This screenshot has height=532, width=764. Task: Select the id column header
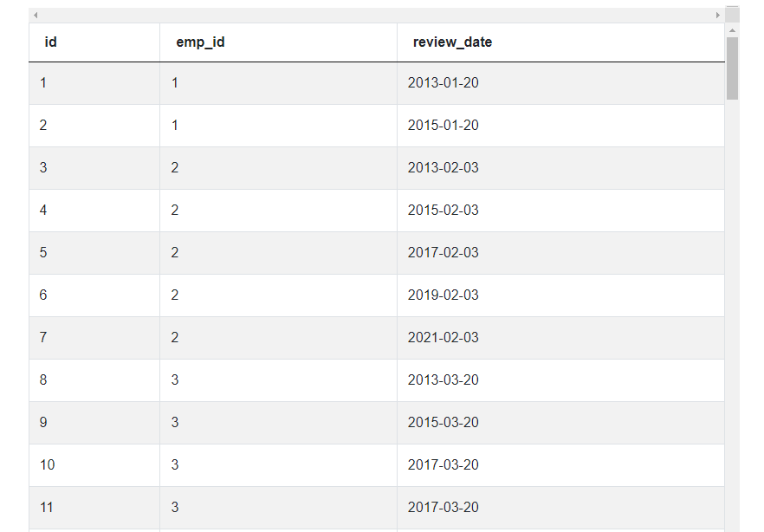(94, 42)
